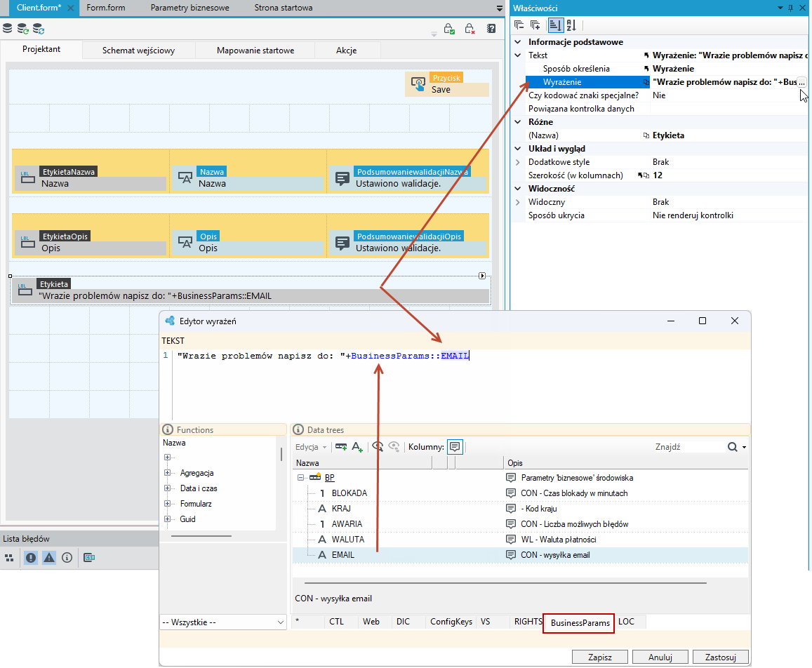812x668 pixels.
Task: Select the EMAIL row in the data tree
Action: (x=520, y=554)
